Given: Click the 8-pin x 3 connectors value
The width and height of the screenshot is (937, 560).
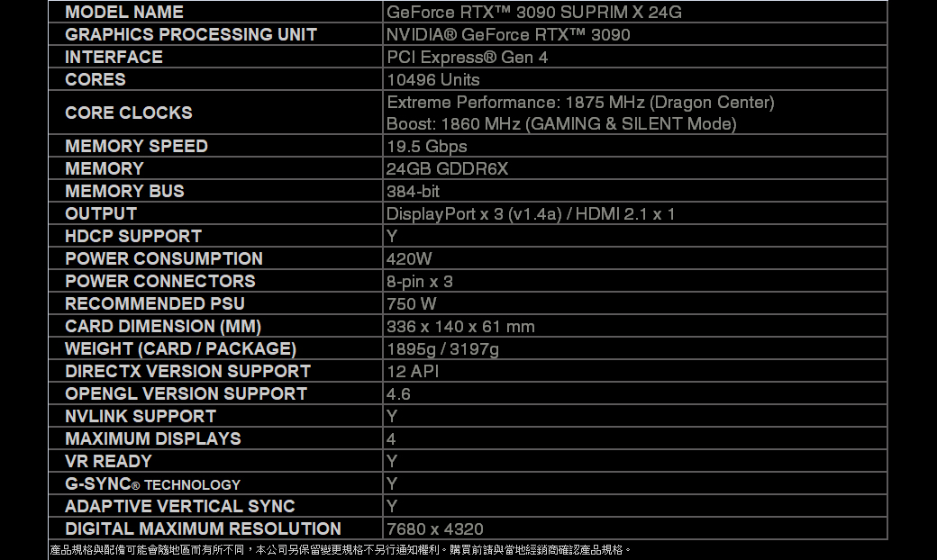Looking at the screenshot, I should [419, 282].
